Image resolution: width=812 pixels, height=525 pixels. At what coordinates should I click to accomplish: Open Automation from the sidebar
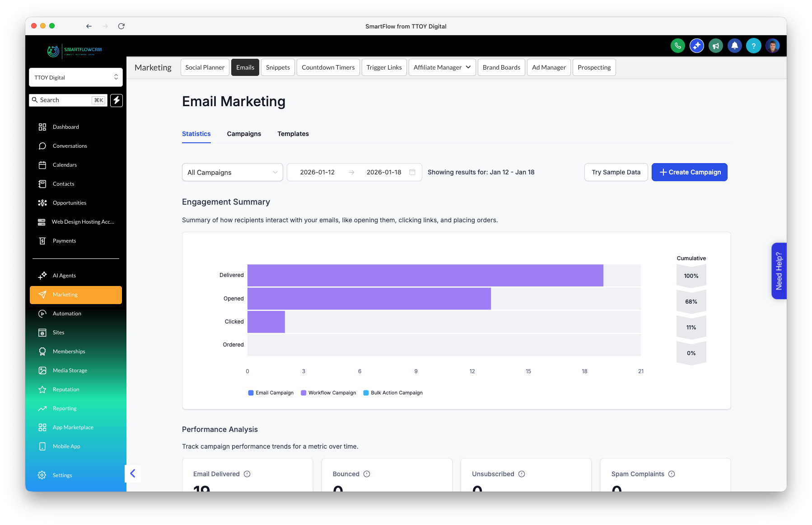pyautogui.click(x=66, y=313)
